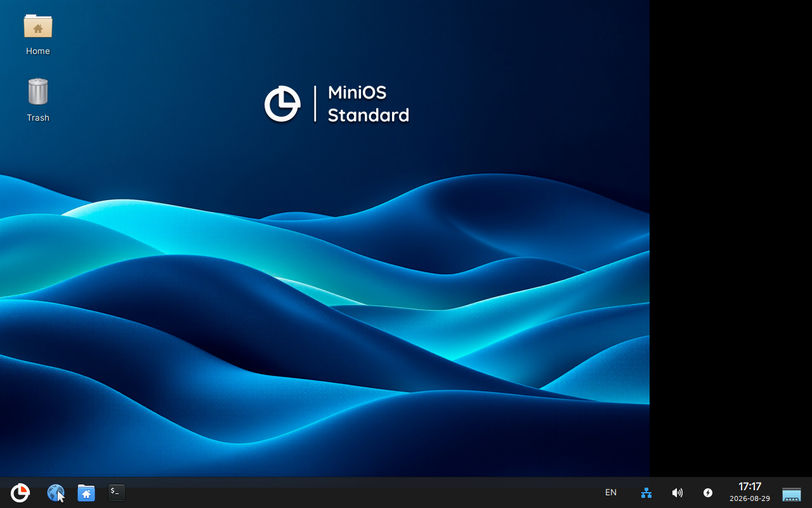Switch the EN keyboard layout indicator
Image resolution: width=812 pixels, height=508 pixels.
611,492
